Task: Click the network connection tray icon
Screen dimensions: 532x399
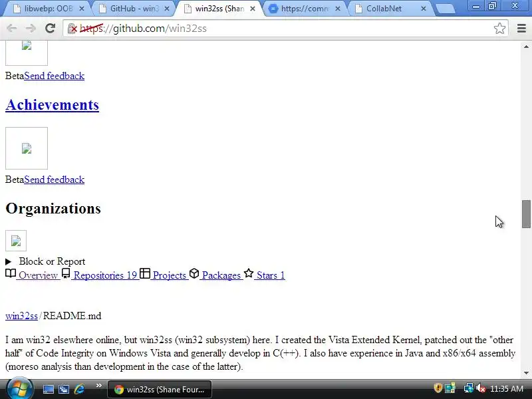Action: click(469, 388)
